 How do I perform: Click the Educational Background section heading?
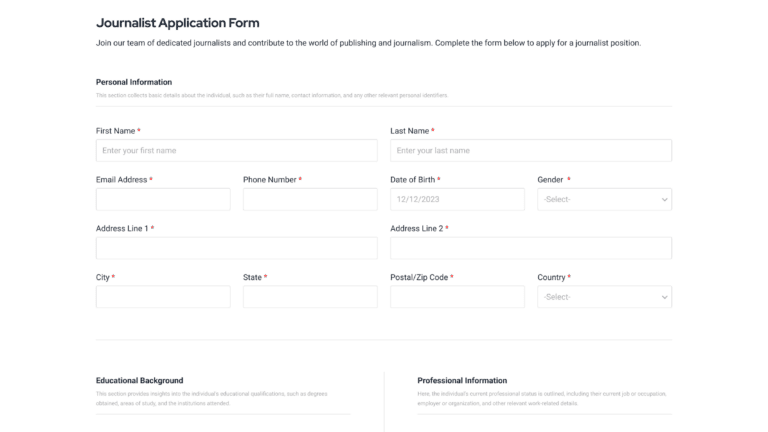(139, 380)
